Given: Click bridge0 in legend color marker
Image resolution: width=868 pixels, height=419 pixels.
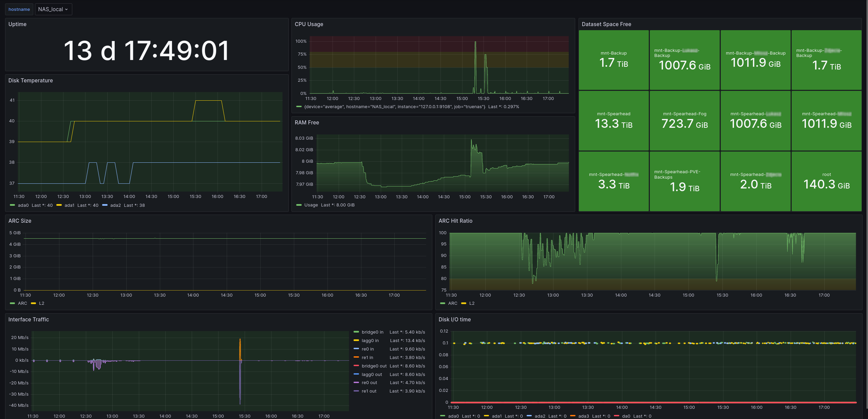Looking at the screenshot, I should tap(356, 332).
